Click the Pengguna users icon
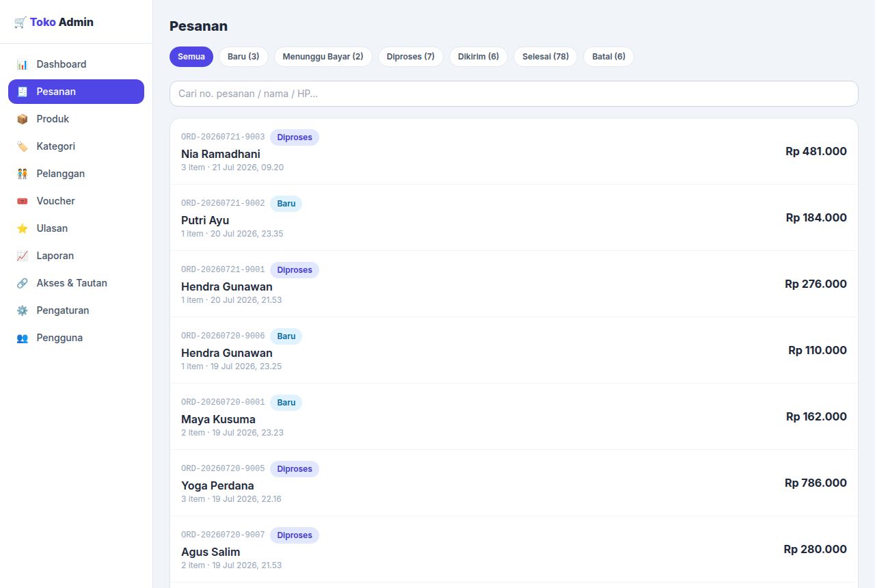Image resolution: width=875 pixels, height=588 pixels. tap(23, 338)
